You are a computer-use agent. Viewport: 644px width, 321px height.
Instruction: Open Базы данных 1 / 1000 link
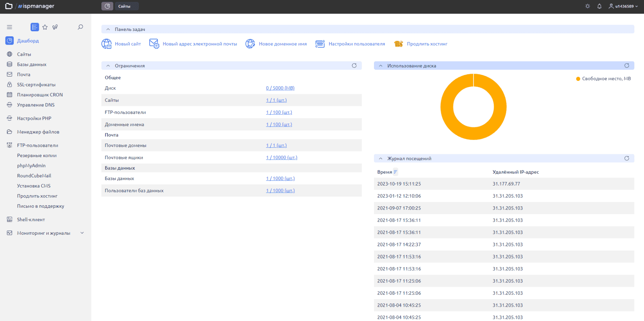(280, 179)
